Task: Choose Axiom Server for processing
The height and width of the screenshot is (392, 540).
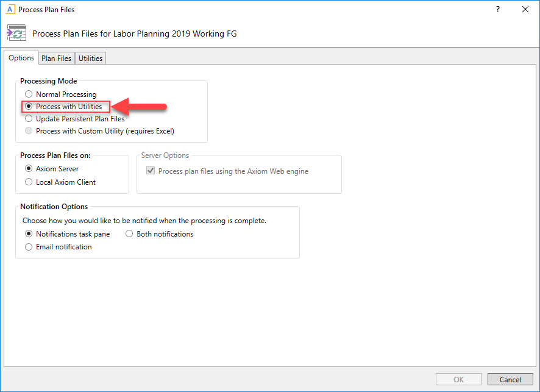Action: (x=29, y=169)
